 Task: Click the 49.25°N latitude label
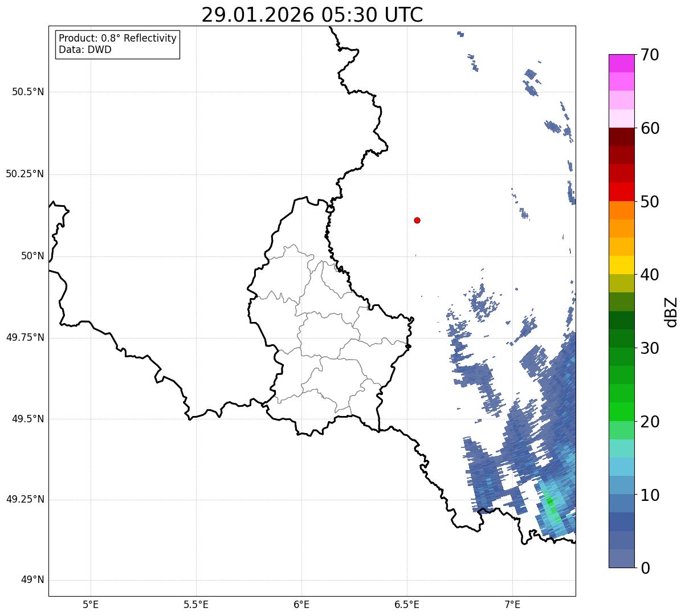point(25,499)
